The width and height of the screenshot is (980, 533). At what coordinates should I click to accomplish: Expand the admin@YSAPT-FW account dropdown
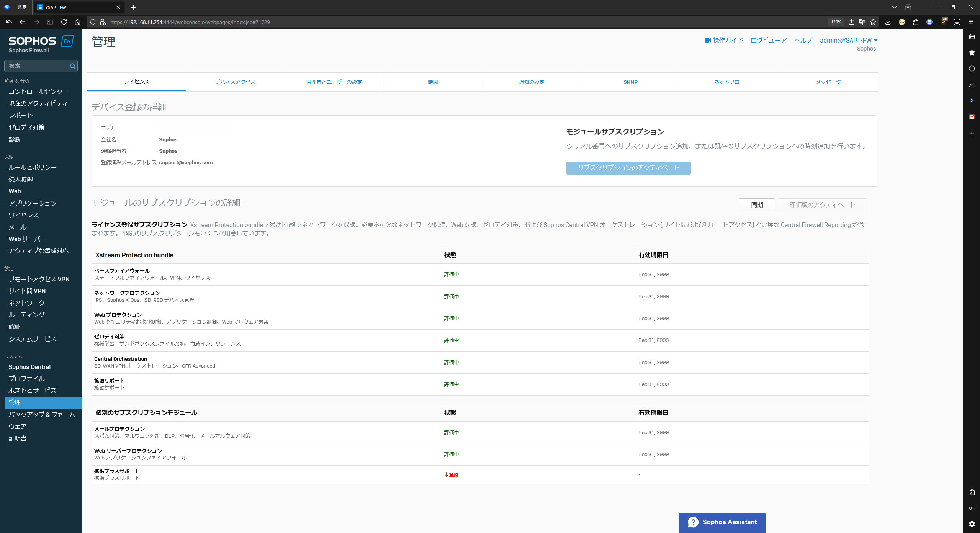click(848, 40)
